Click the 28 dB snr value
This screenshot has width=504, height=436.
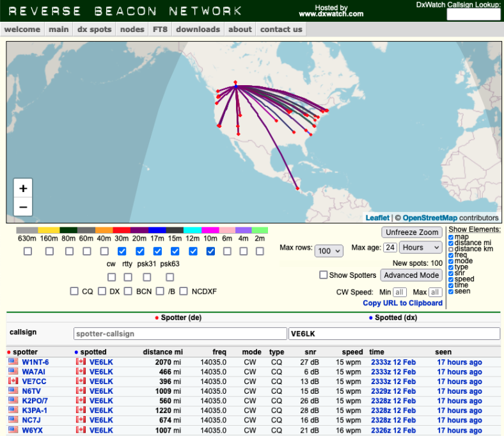click(x=310, y=410)
